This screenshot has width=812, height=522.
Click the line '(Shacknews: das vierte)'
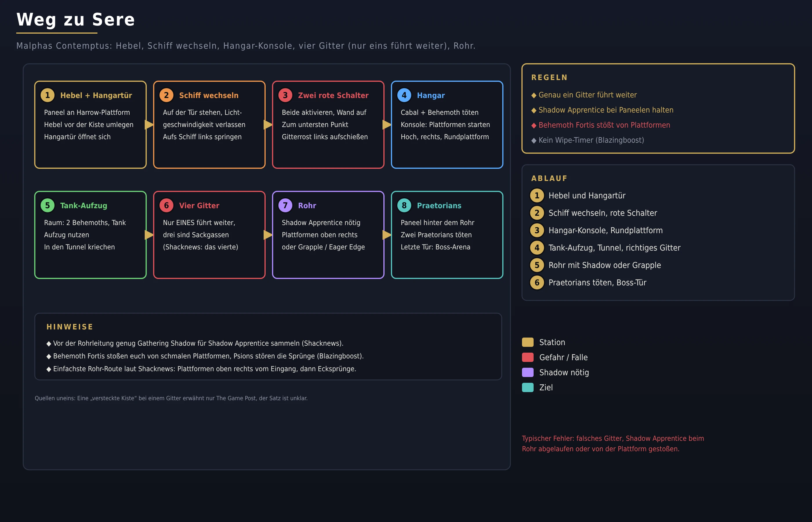pos(201,247)
